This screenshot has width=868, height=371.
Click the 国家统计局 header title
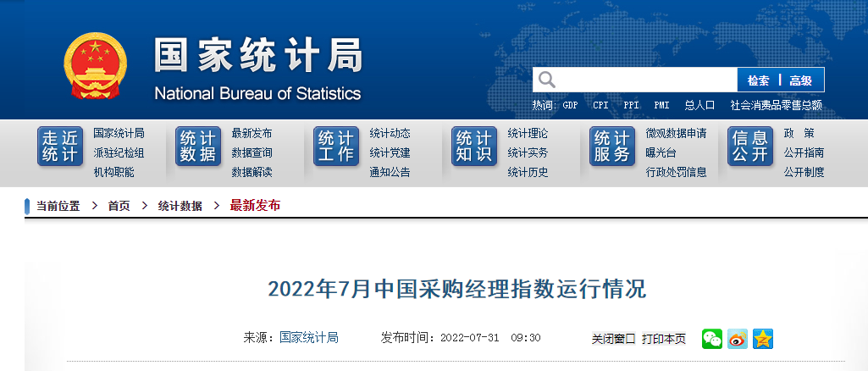click(x=258, y=55)
